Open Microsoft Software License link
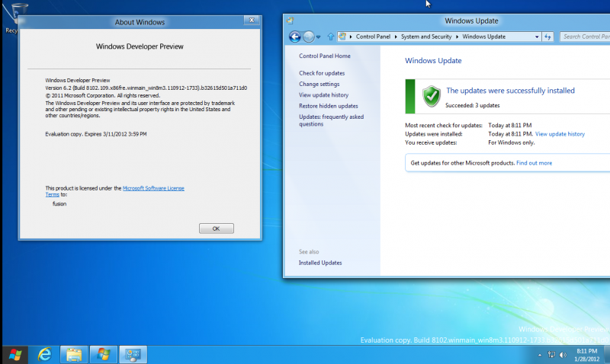The image size is (610, 364). pyautogui.click(x=153, y=188)
